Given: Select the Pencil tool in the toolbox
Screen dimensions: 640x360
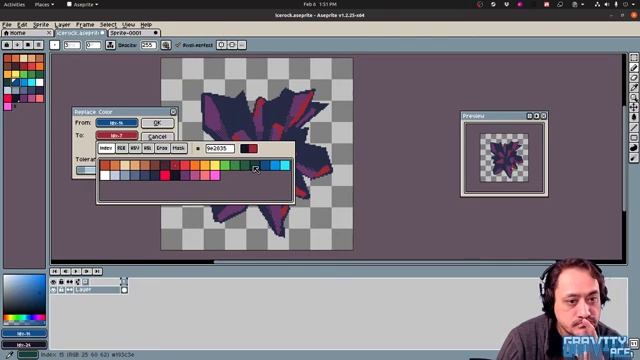Looking at the screenshot, I should (633, 68).
